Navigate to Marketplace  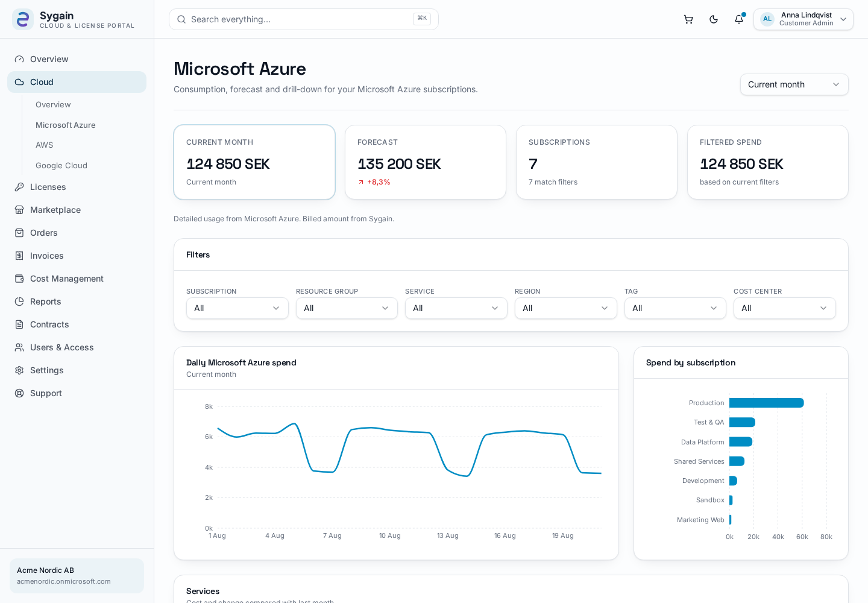tap(77, 210)
